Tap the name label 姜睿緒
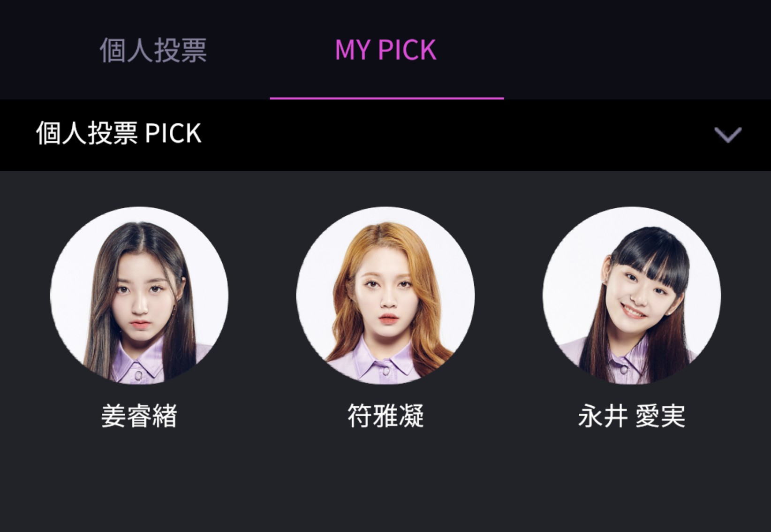This screenshot has height=532, width=771. click(x=139, y=416)
